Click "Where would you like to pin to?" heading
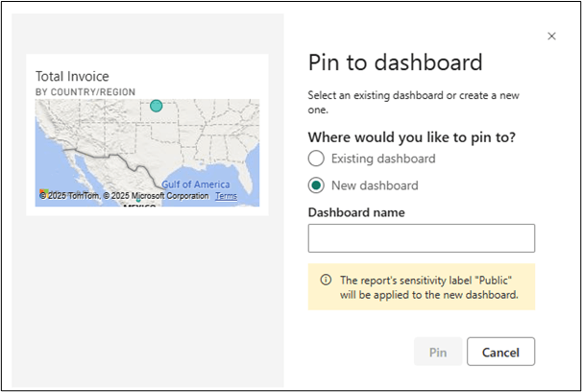The image size is (582, 392). click(411, 137)
